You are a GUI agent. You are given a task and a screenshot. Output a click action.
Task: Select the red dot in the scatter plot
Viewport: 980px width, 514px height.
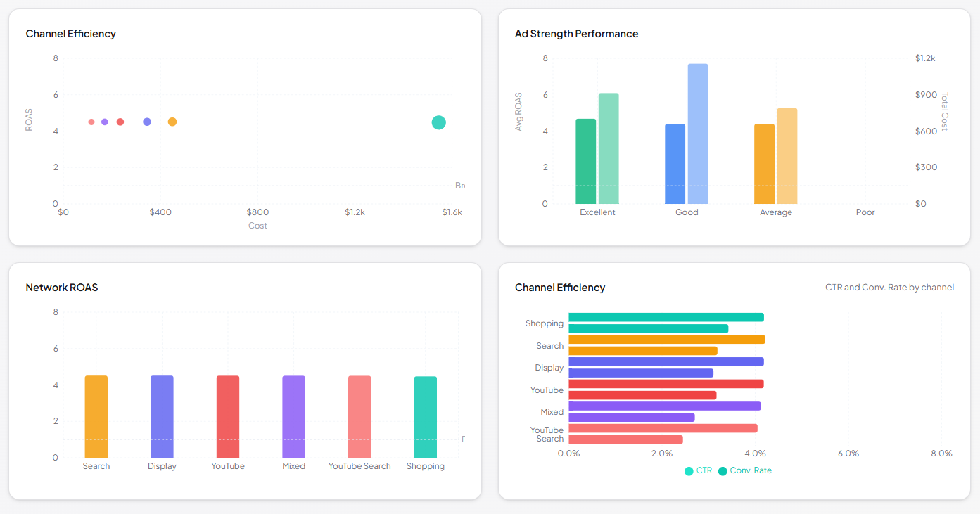click(x=120, y=122)
